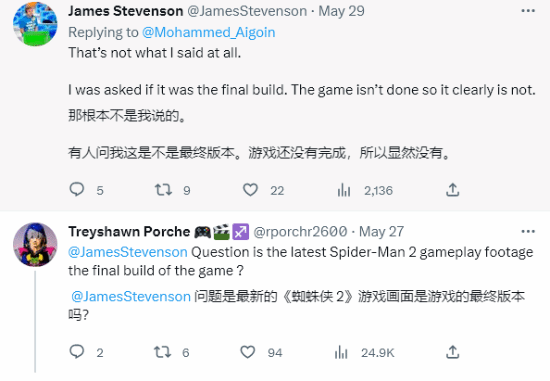Retweet James Stevenson's tweet

tap(163, 190)
